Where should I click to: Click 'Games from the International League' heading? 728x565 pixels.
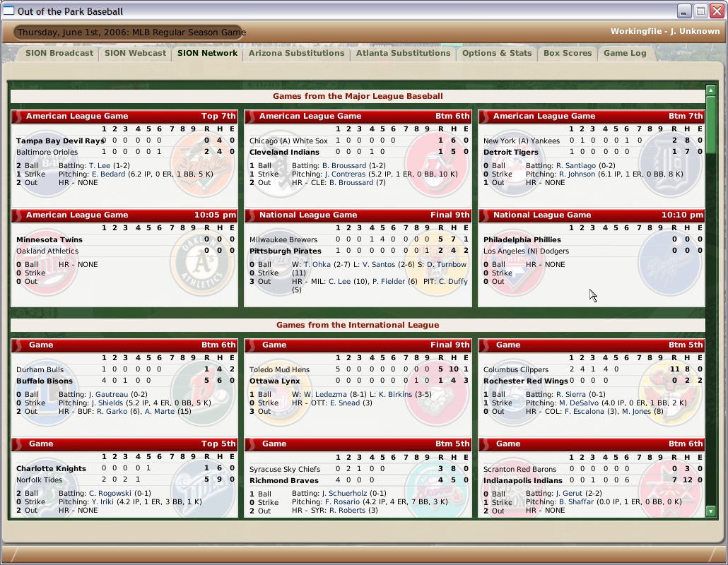click(x=358, y=325)
